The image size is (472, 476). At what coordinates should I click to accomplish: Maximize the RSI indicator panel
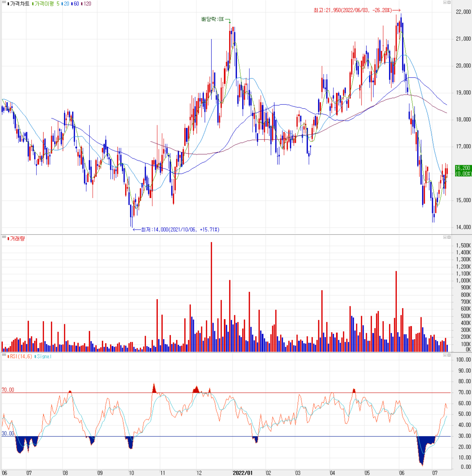[x=445, y=355]
